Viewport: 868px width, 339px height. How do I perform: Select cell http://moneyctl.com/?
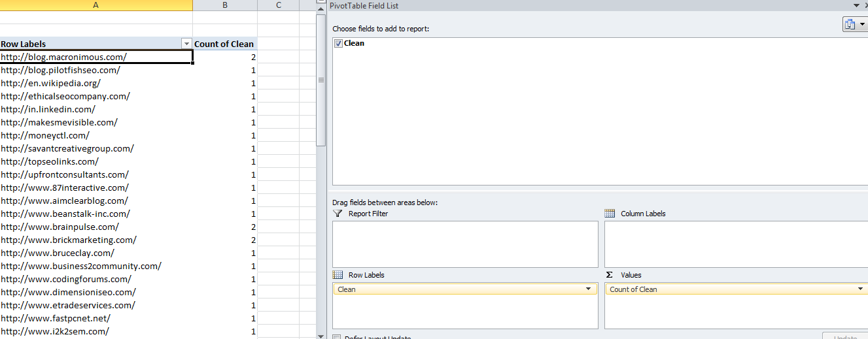point(96,135)
